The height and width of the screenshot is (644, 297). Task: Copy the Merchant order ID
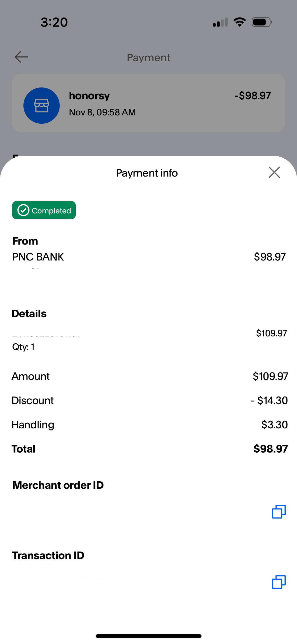coord(279,512)
